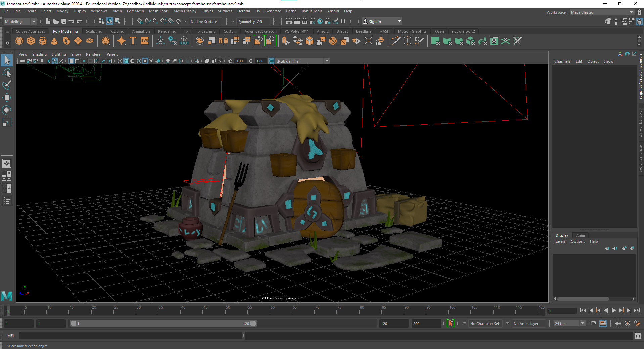Create a polygon sphere from the shelf

click(x=19, y=41)
